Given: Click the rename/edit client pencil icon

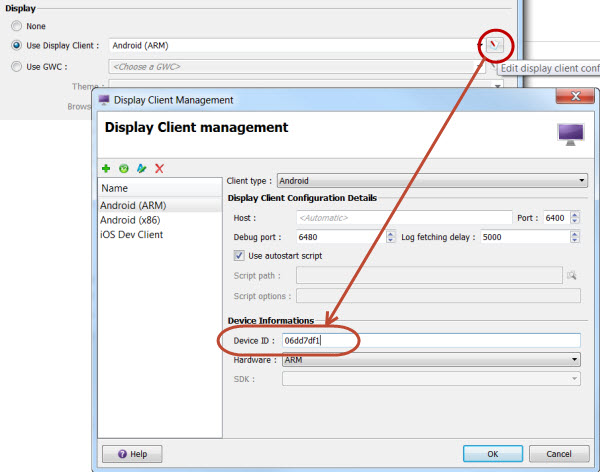Looking at the screenshot, I should (x=142, y=168).
